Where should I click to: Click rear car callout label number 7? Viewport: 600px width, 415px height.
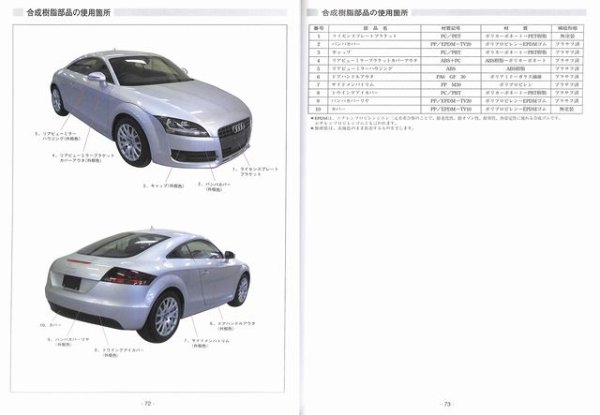pos(207,343)
